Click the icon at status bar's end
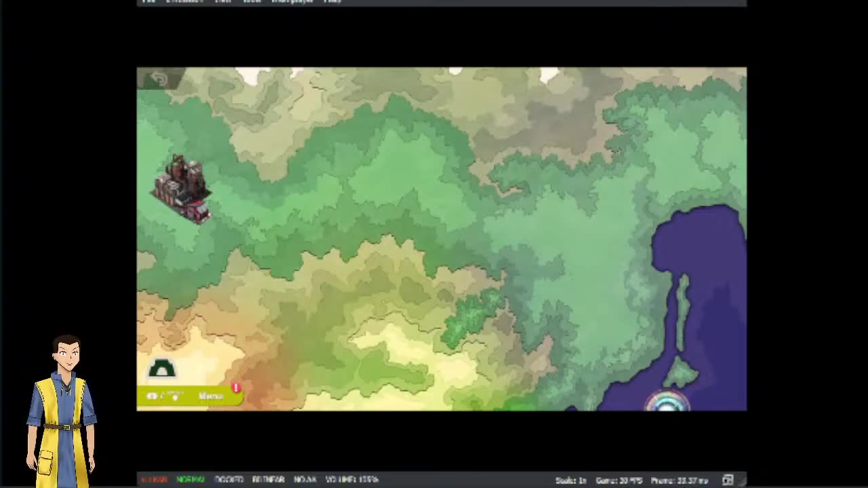Image resolution: width=868 pixels, height=488 pixels. (x=728, y=481)
